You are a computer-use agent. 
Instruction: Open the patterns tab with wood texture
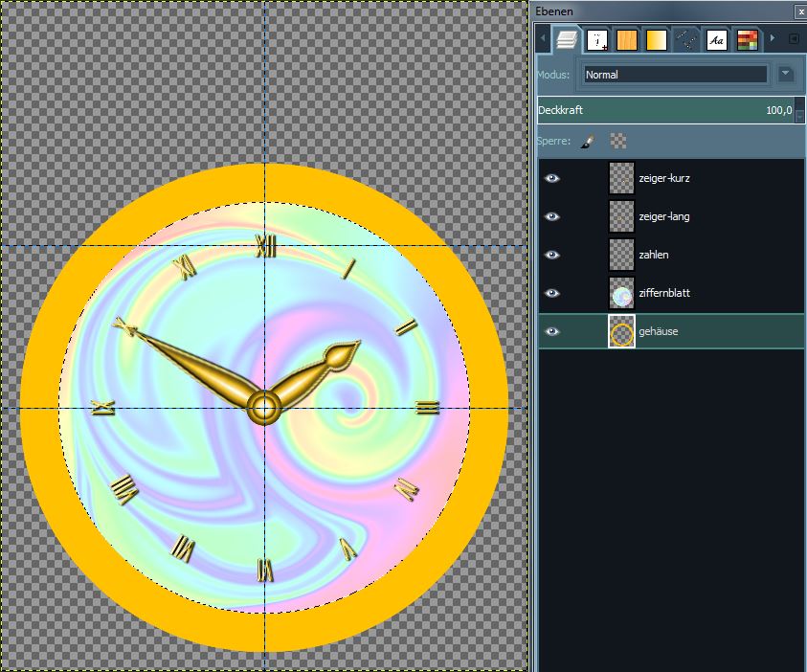pos(626,40)
